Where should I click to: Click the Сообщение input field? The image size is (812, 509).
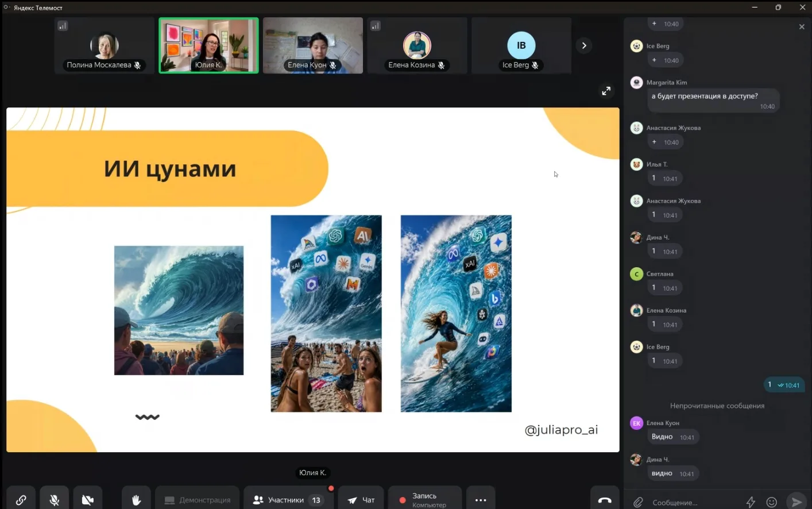695,502
